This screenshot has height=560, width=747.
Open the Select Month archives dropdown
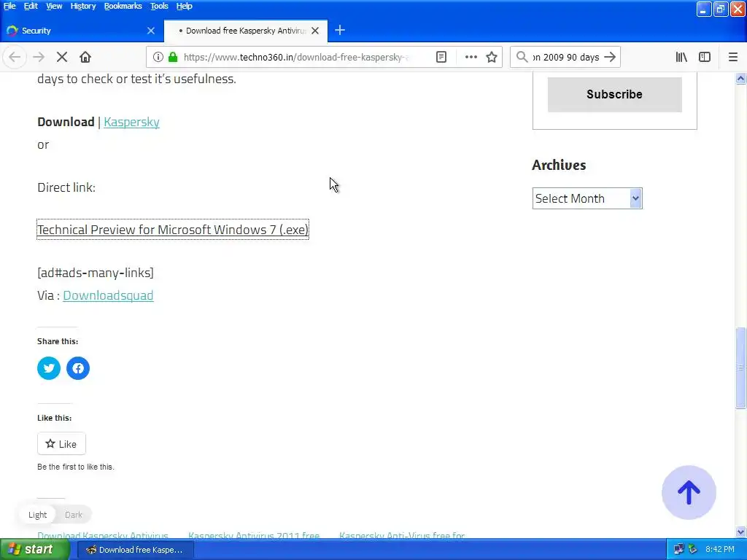point(587,198)
